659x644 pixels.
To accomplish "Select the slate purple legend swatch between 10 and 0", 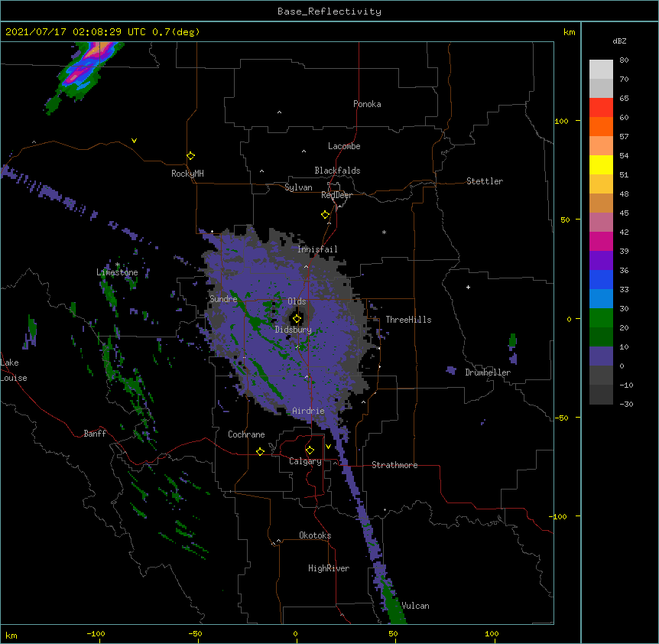I will 601,356.
